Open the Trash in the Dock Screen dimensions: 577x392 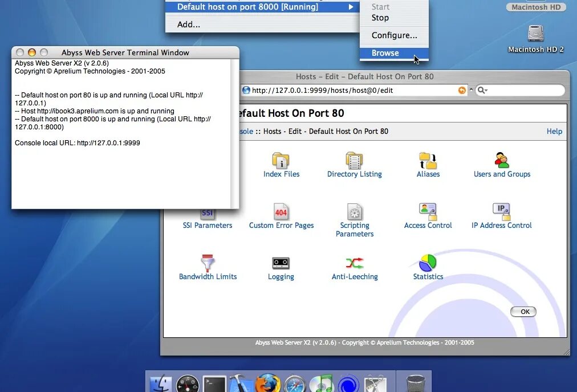coord(415,384)
